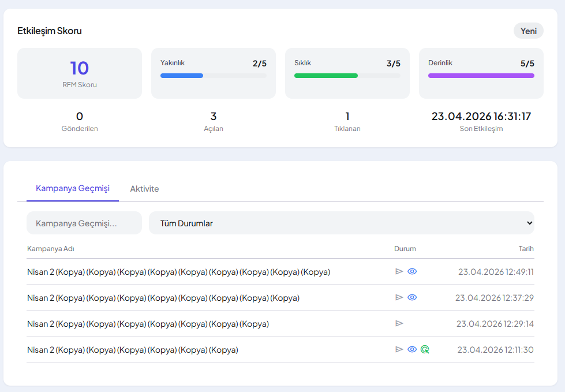Click date 23.04.2026 12:29:14

pyautogui.click(x=495, y=324)
